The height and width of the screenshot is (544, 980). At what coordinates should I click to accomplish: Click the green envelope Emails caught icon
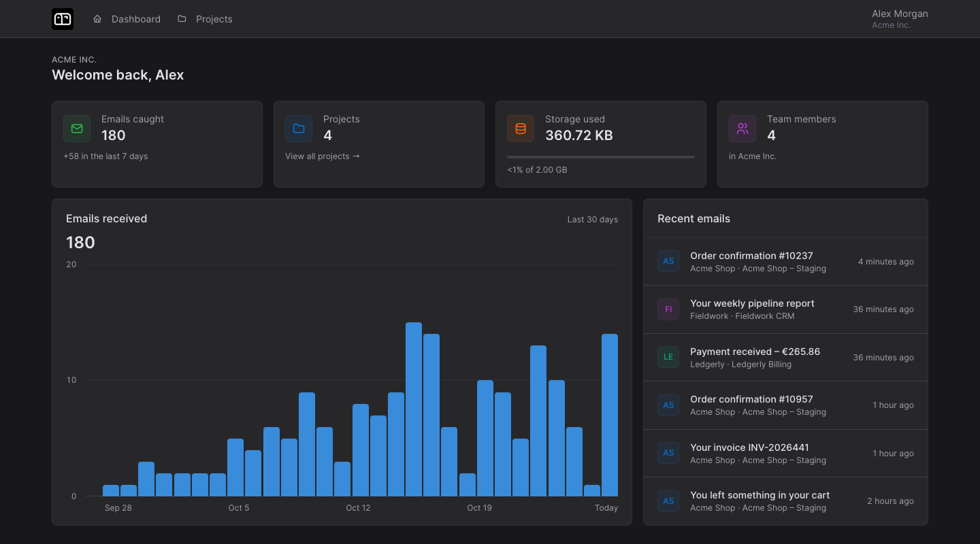coord(77,129)
